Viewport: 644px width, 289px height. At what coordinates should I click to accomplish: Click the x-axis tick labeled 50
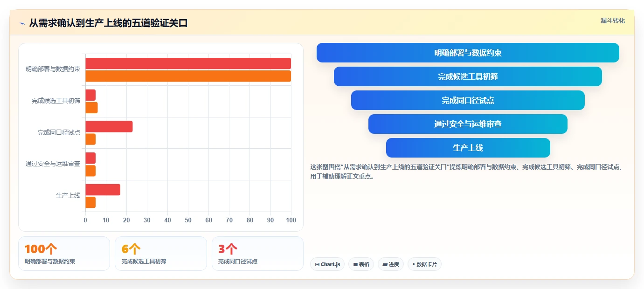[x=188, y=220]
